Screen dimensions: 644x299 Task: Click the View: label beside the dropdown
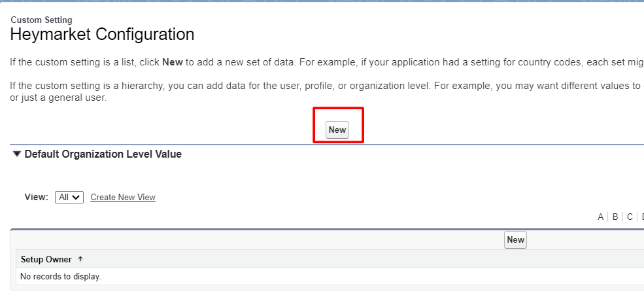pos(37,197)
